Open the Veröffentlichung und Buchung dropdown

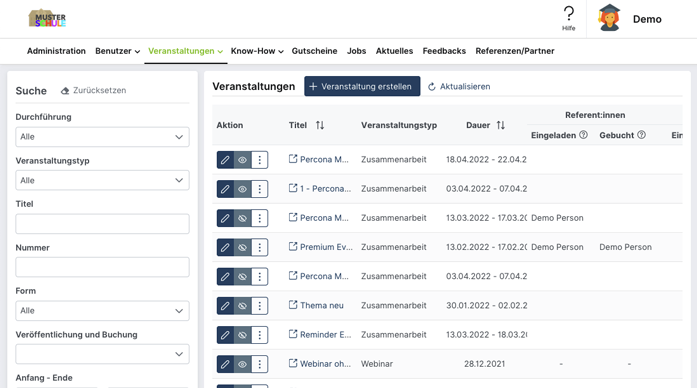tap(102, 354)
